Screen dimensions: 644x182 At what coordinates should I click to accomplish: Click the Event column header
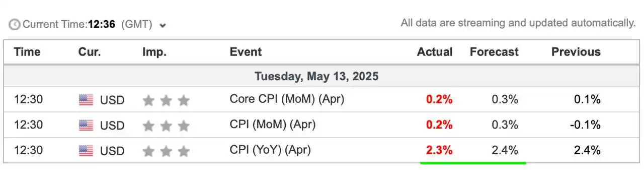(x=246, y=52)
